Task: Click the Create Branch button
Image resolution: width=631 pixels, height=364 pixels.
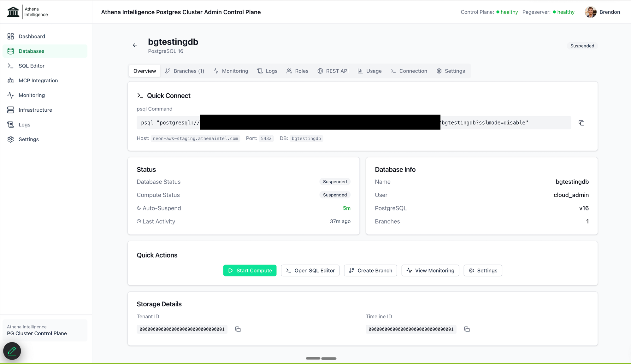Action: click(x=370, y=270)
